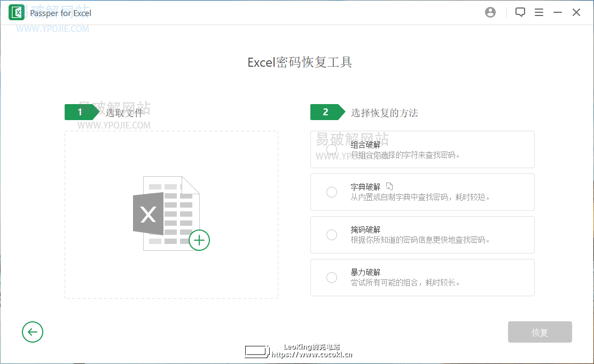Click the Passper for Excel logo
The width and height of the screenshot is (594, 364).
(16, 12)
